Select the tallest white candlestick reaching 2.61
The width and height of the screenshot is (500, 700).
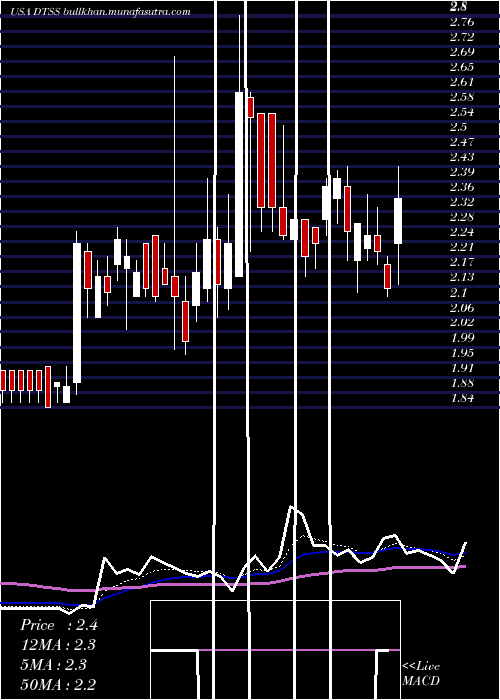(239, 184)
